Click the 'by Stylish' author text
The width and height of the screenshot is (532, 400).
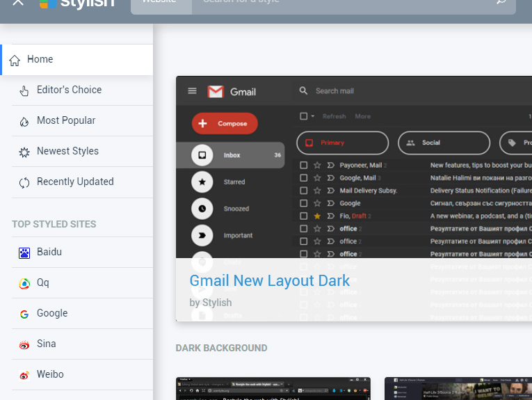coord(210,303)
